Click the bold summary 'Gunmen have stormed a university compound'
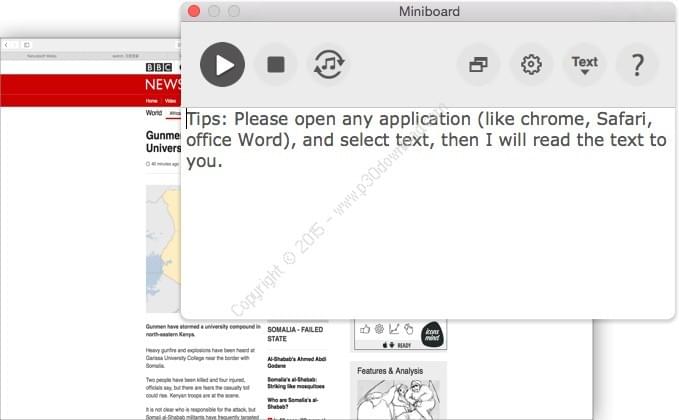 coord(203,330)
